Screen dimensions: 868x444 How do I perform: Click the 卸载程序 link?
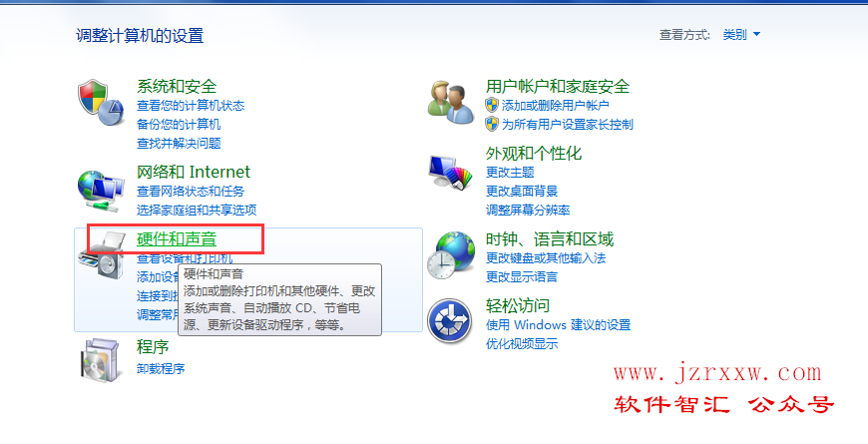161,369
